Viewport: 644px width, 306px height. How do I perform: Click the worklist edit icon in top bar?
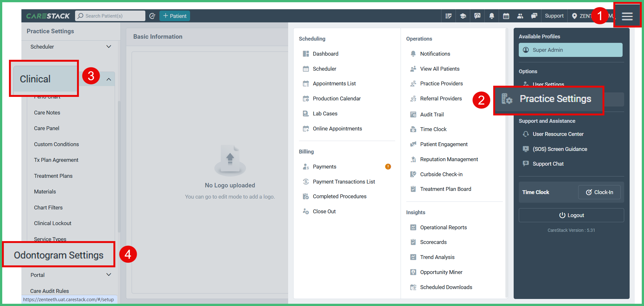(x=448, y=16)
